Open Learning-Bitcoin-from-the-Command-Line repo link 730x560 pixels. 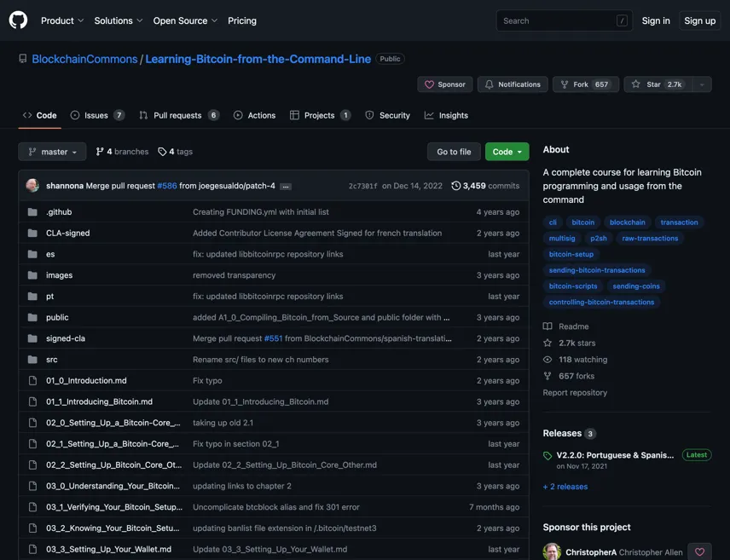point(258,59)
